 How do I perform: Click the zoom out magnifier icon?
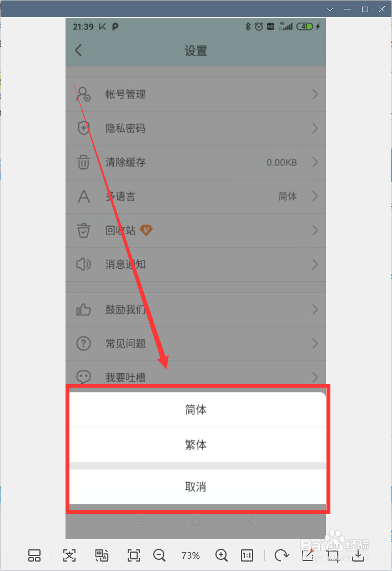(159, 555)
